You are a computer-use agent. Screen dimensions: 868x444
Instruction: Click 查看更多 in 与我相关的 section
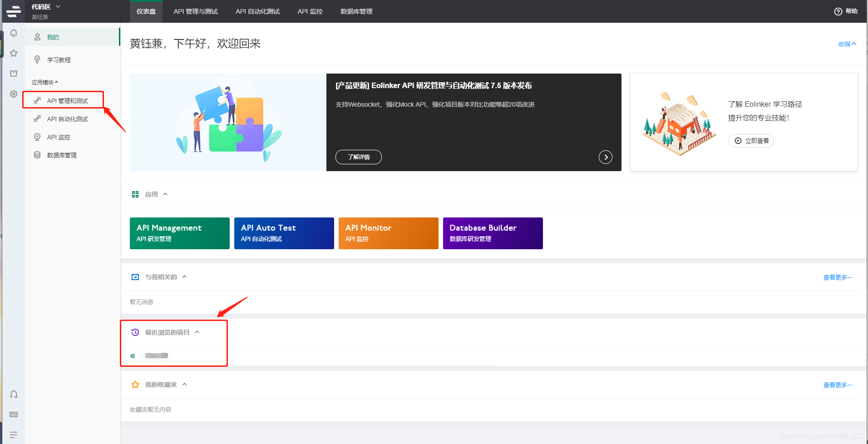pos(838,277)
